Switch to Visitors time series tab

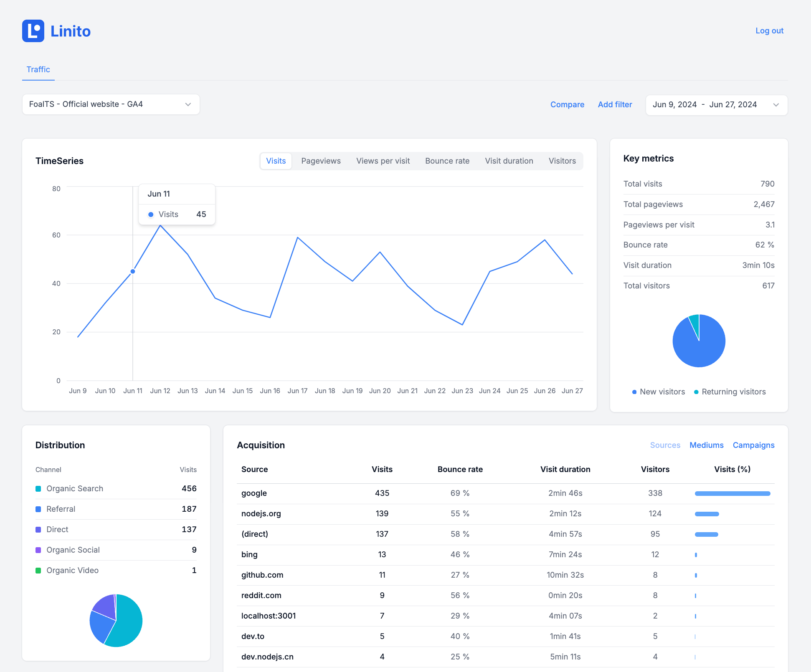point(562,160)
